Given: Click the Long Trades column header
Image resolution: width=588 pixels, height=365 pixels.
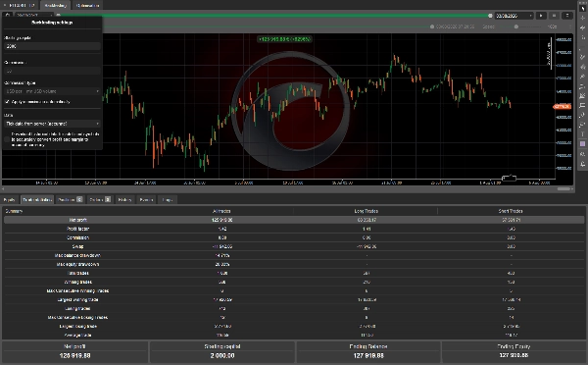Looking at the screenshot, I should [366, 211].
